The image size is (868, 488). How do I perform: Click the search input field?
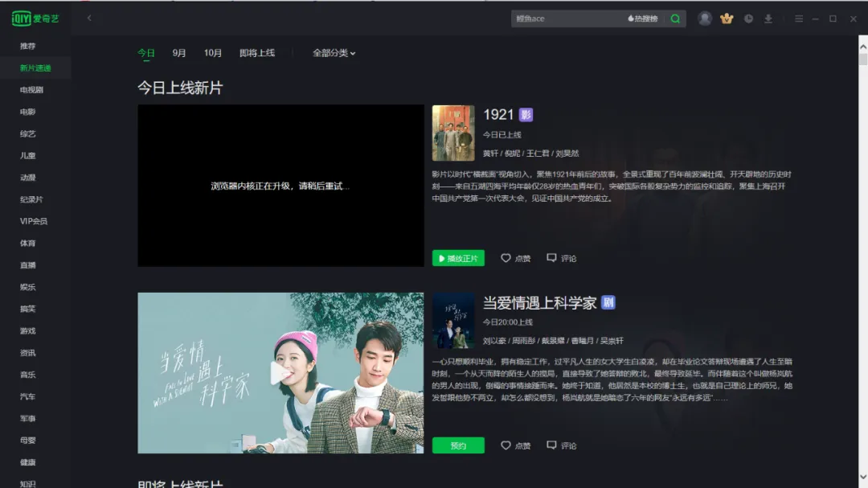pyautogui.click(x=568, y=18)
